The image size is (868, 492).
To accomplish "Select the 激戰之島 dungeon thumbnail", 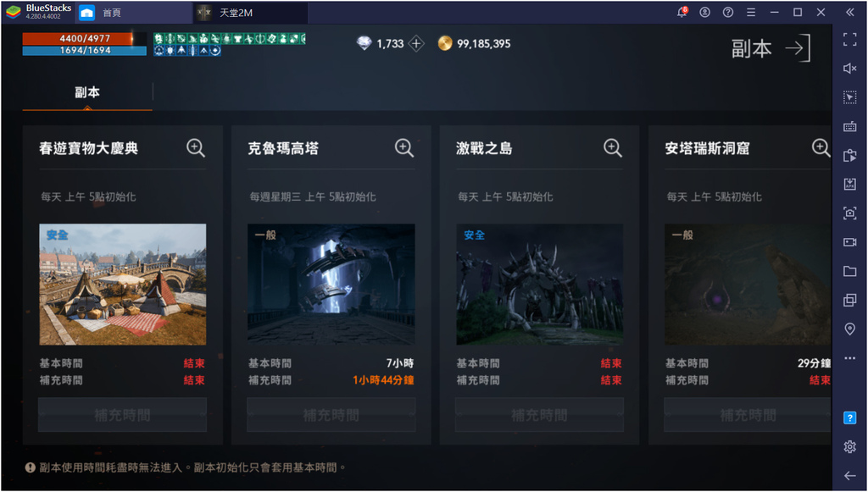I will 540,285.
